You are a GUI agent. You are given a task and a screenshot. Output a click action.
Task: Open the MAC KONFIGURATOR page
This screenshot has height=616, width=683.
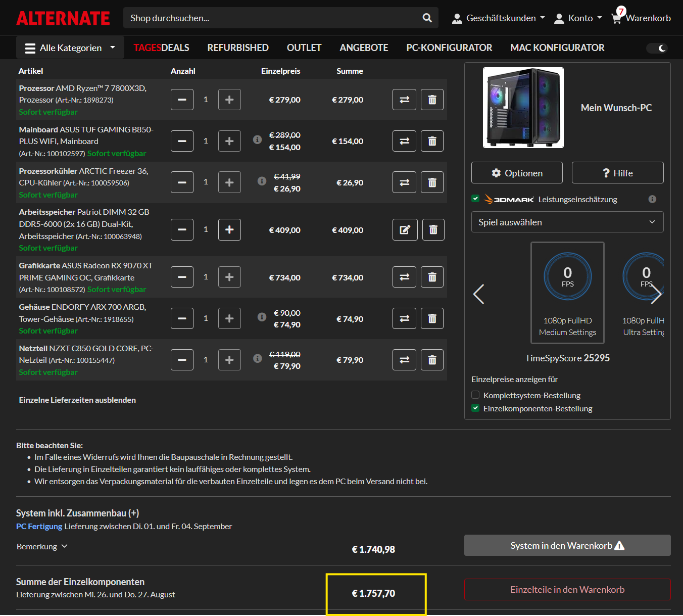(x=557, y=48)
